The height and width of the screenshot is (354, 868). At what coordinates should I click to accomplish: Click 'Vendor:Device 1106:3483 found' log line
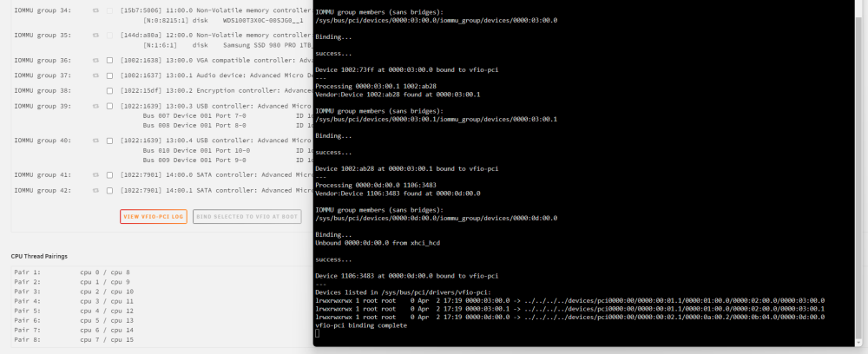point(398,193)
